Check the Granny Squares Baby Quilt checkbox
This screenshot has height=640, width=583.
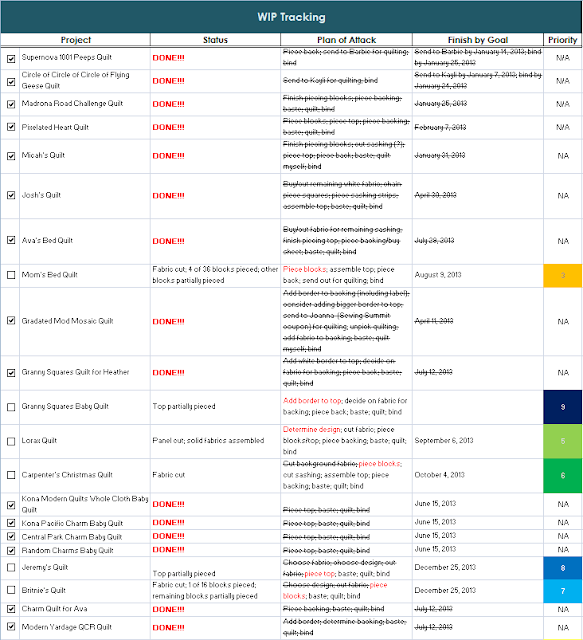tap(11, 407)
